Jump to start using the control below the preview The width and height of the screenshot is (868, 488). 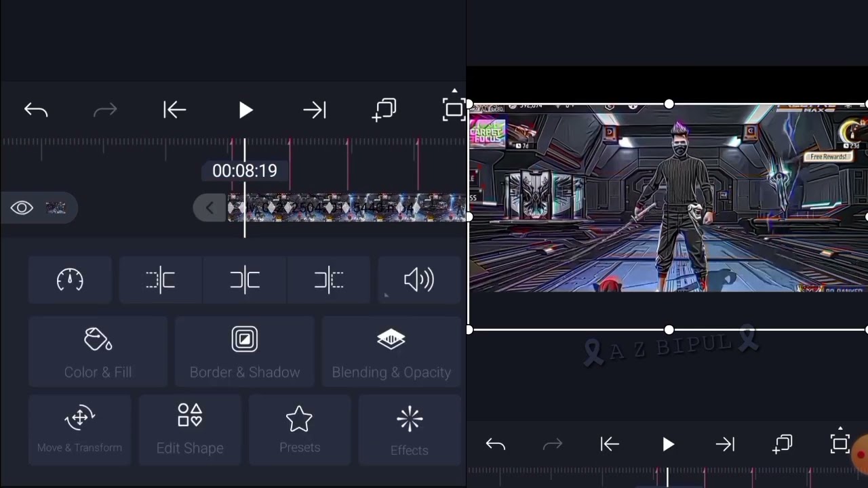[x=610, y=445]
